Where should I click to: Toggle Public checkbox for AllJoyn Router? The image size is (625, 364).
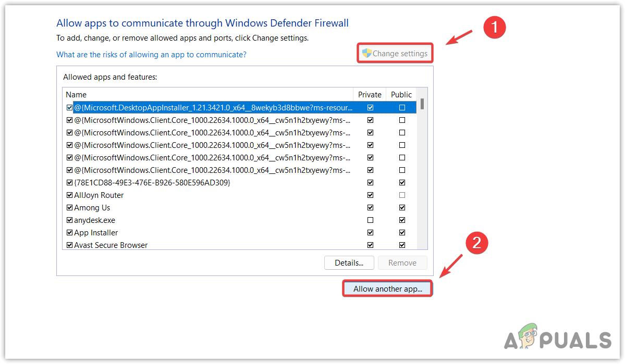402,195
